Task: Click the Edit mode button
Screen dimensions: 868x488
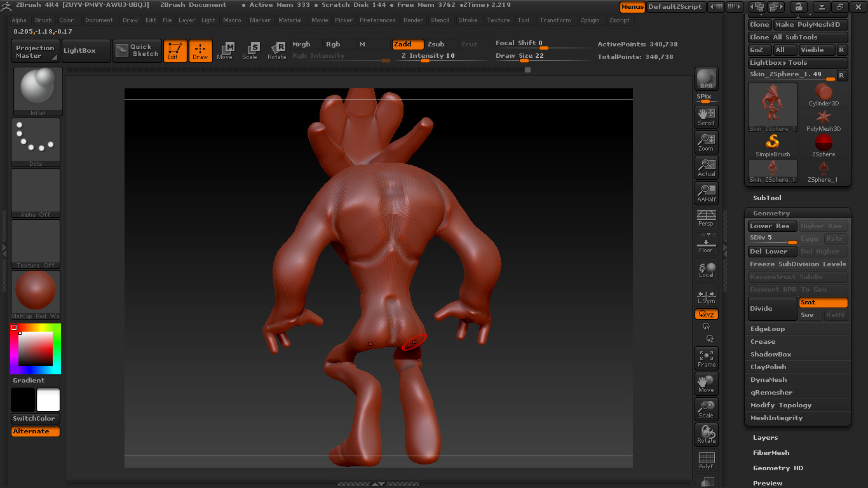Action: click(x=175, y=51)
